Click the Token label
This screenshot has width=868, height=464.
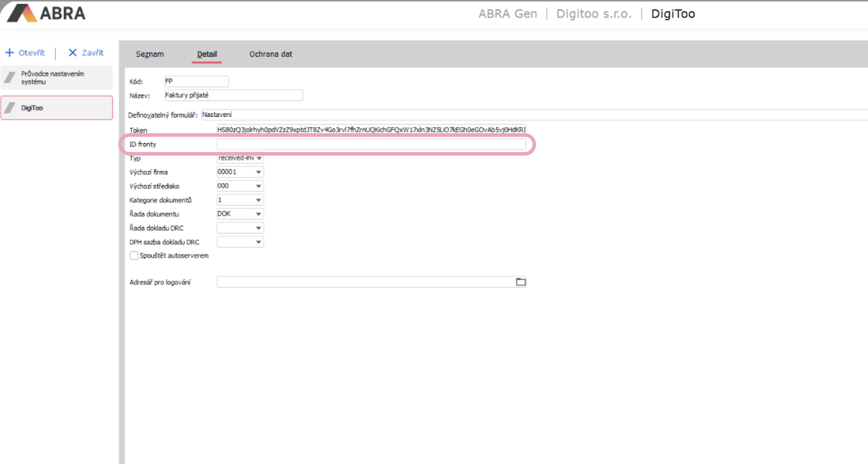(138, 130)
